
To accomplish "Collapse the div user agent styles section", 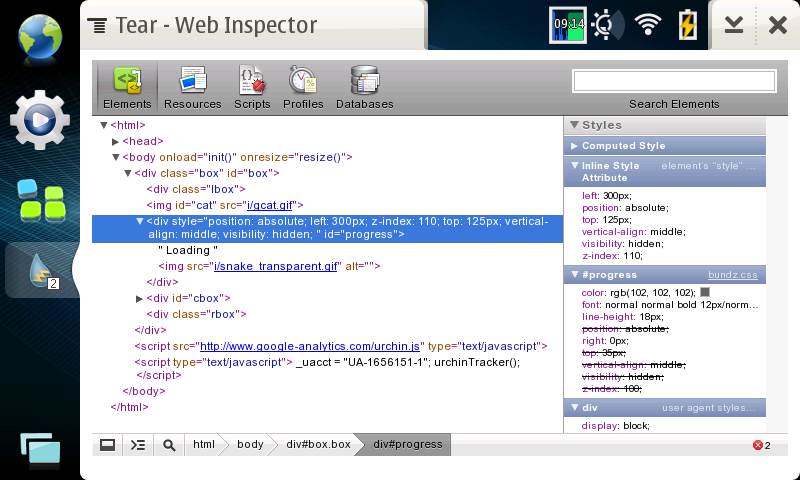I will pos(574,408).
